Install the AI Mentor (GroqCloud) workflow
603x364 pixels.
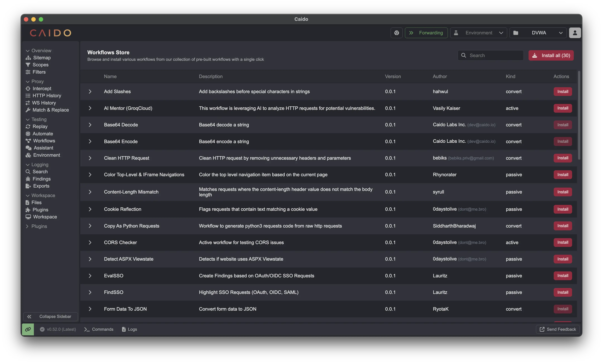tap(562, 108)
